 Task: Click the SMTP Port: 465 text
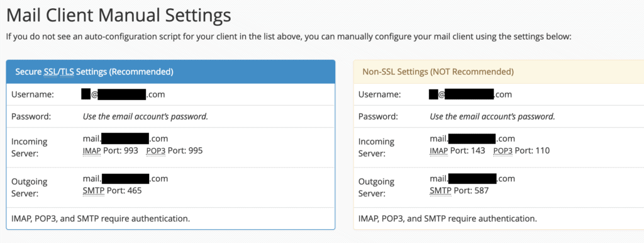[x=112, y=191]
